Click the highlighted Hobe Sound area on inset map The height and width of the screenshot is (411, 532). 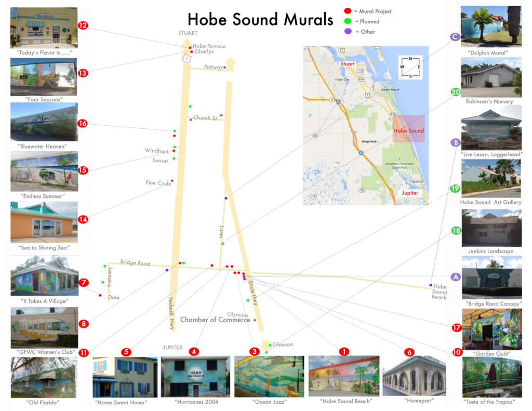pos(408,129)
